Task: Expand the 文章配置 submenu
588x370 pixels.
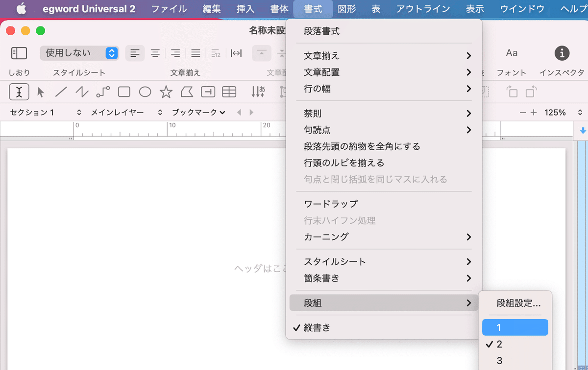Action: (x=384, y=72)
